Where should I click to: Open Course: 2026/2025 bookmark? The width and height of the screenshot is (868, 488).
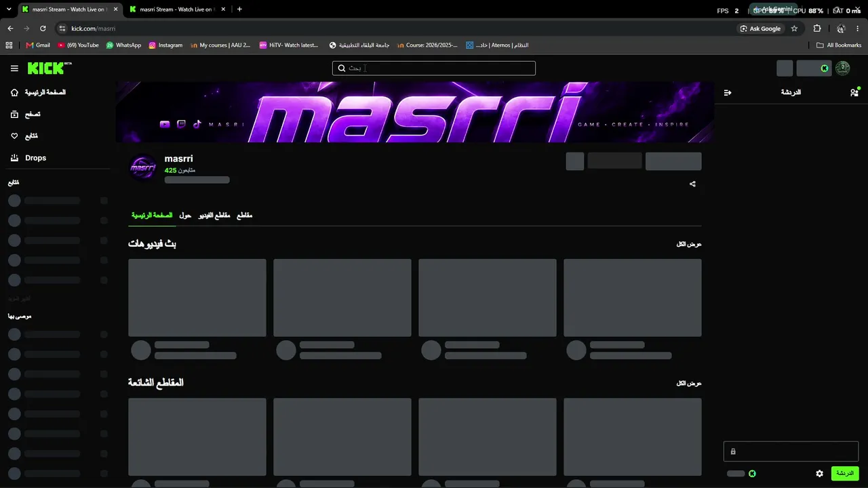coord(427,45)
